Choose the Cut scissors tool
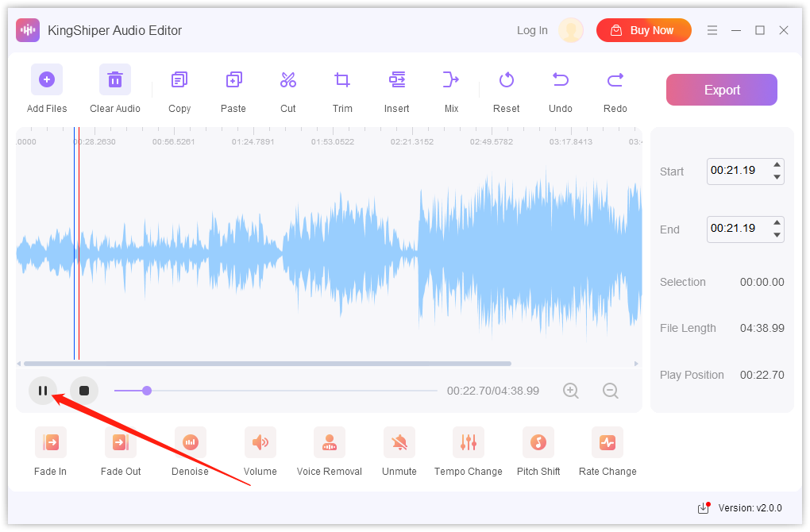The width and height of the screenshot is (810, 532). [x=287, y=80]
